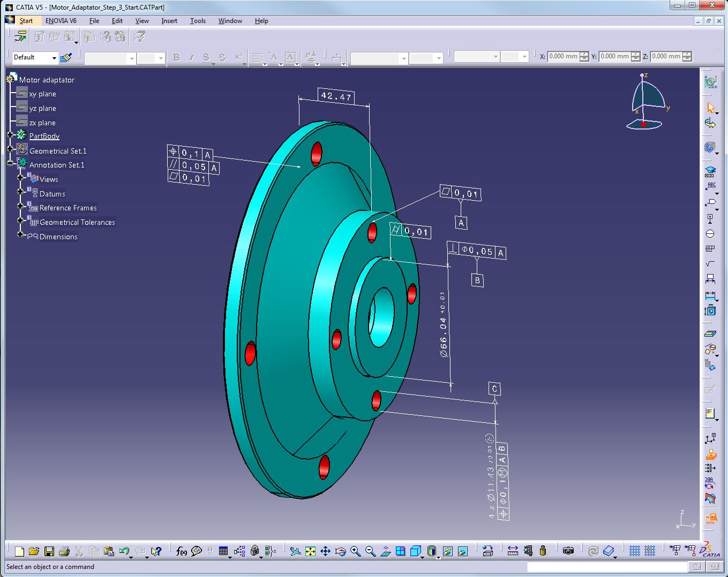Toggle the grid snap with orange point
The image size is (728, 577).
pos(650,551)
